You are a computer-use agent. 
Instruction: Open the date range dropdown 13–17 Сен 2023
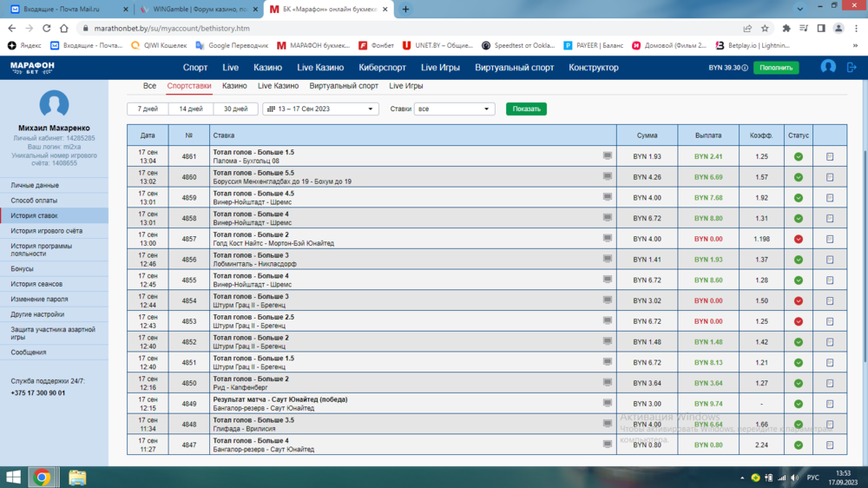click(x=321, y=109)
